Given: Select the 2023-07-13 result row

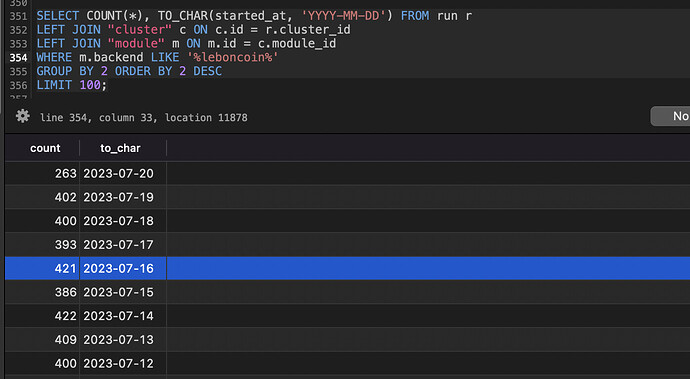Looking at the screenshot, I should point(348,340).
